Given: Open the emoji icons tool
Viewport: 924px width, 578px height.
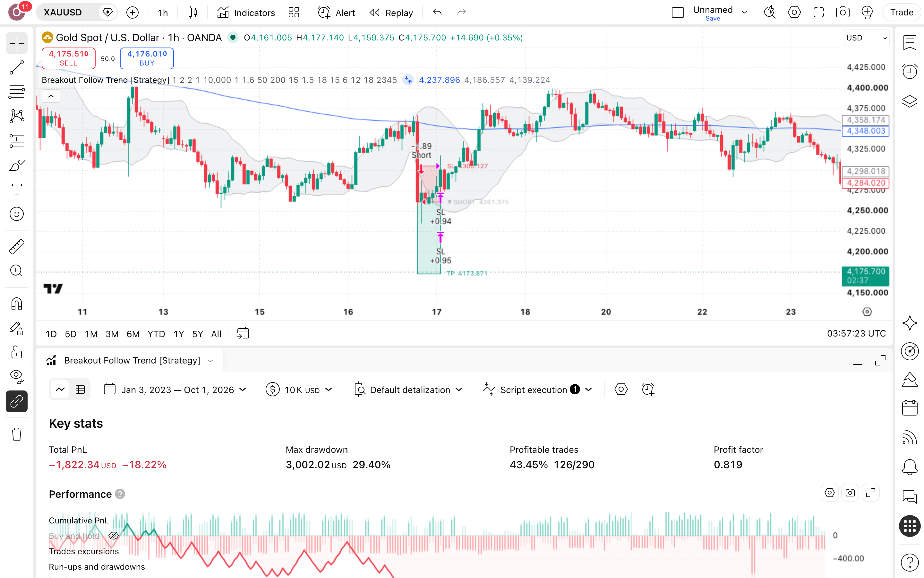Looking at the screenshot, I should [16, 214].
